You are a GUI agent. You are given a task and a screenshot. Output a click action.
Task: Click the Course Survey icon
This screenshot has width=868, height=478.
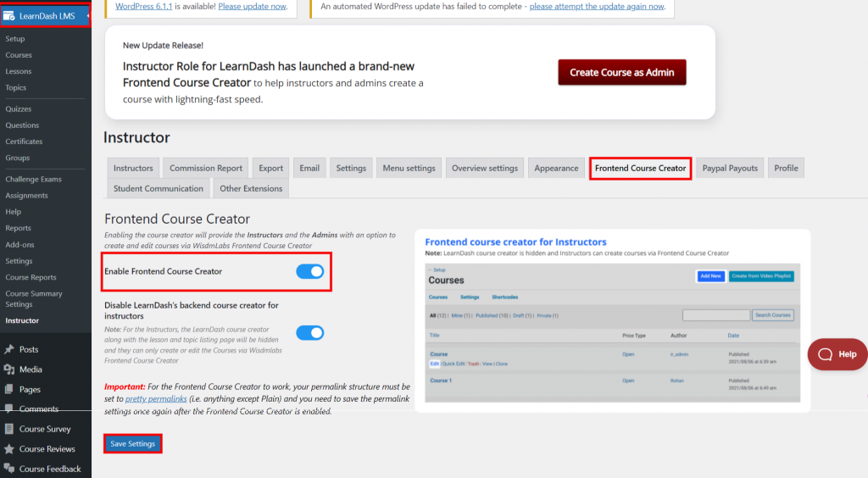[x=8, y=429]
